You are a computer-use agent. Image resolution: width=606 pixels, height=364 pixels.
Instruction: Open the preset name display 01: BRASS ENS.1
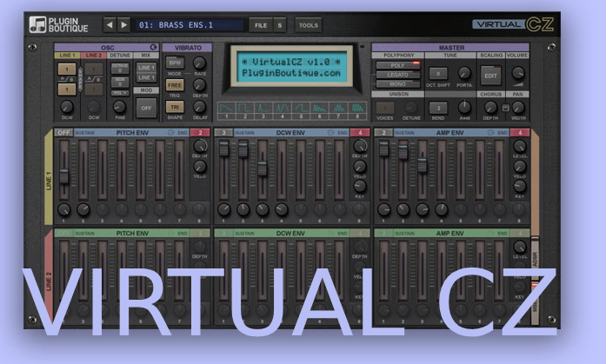point(190,25)
